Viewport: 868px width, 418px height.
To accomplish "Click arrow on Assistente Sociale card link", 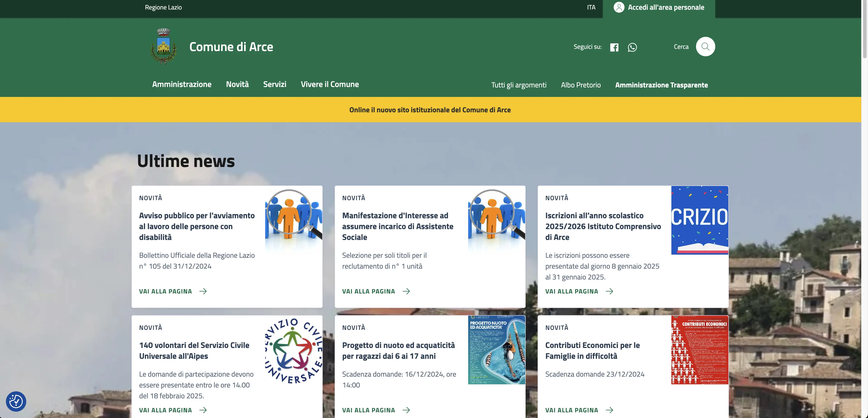I will (406, 291).
